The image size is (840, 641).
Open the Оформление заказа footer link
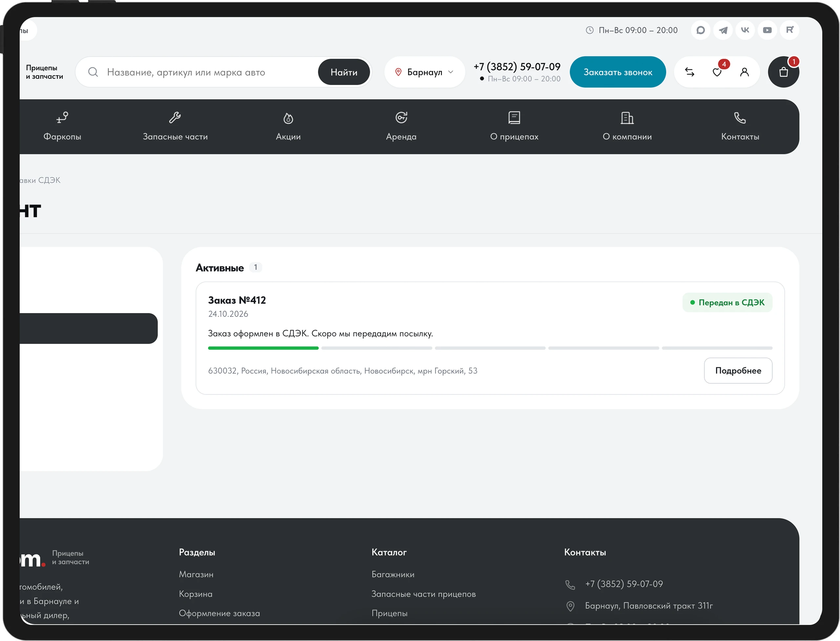pyautogui.click(x=220, y=613)
